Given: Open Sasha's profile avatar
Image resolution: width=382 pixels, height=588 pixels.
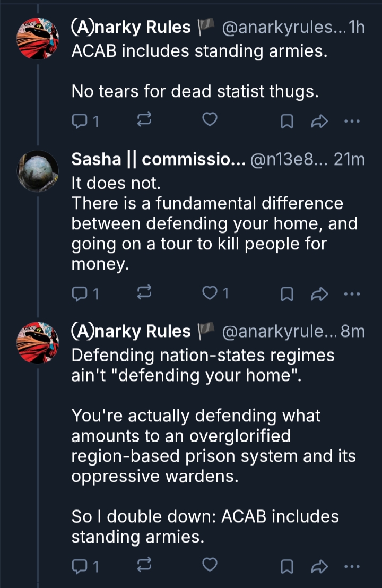Looking at the screenshot, I should pos(38,170).
